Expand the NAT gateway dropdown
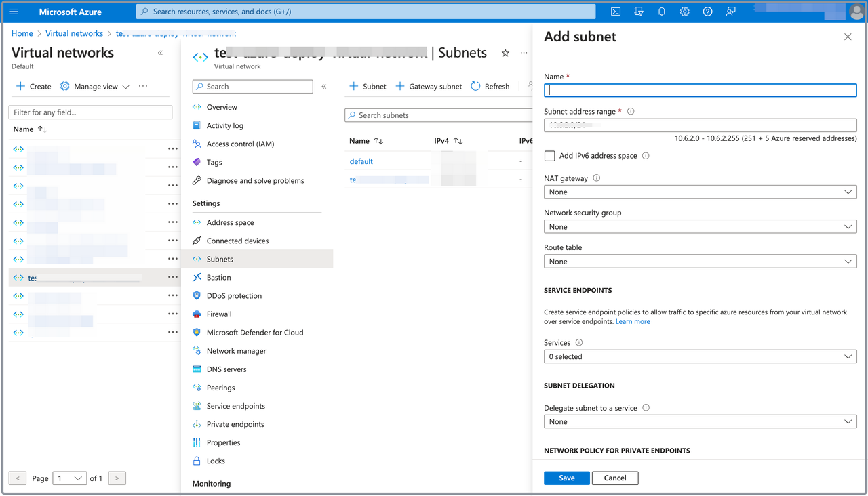Viewport: 868px width, 496px height. (700, 192)
